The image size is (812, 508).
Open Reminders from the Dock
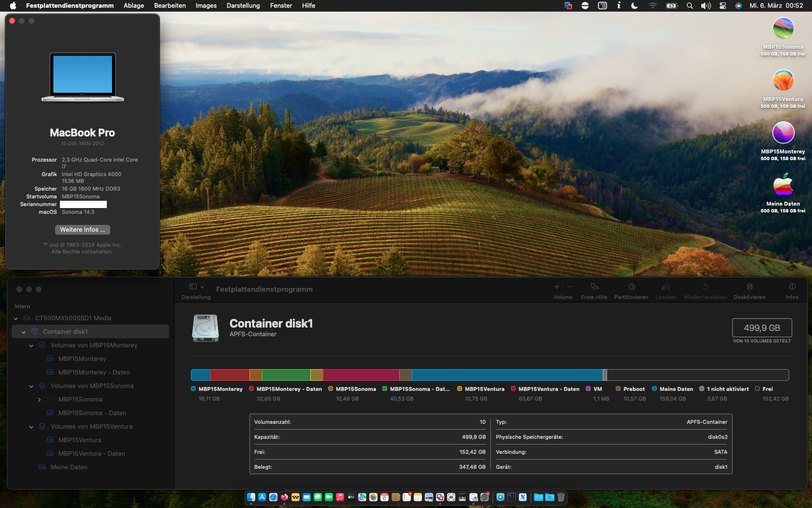[406, 497]
